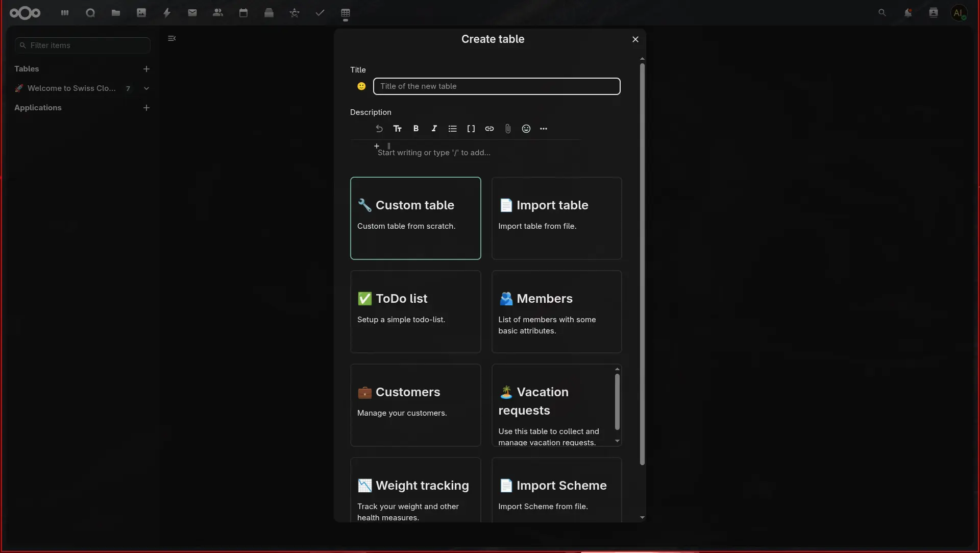
Task: Insert a link in description
Action: [x=489, y=129]
